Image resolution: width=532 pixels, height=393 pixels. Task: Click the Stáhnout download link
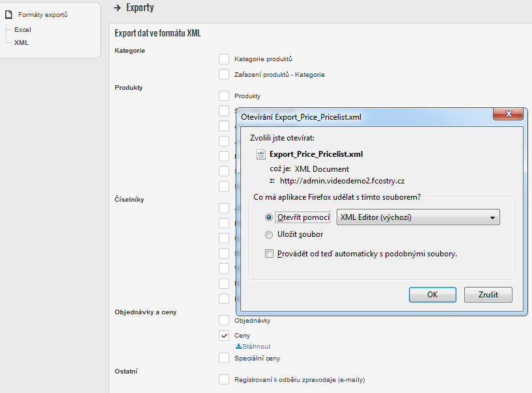tap(256, 346)
